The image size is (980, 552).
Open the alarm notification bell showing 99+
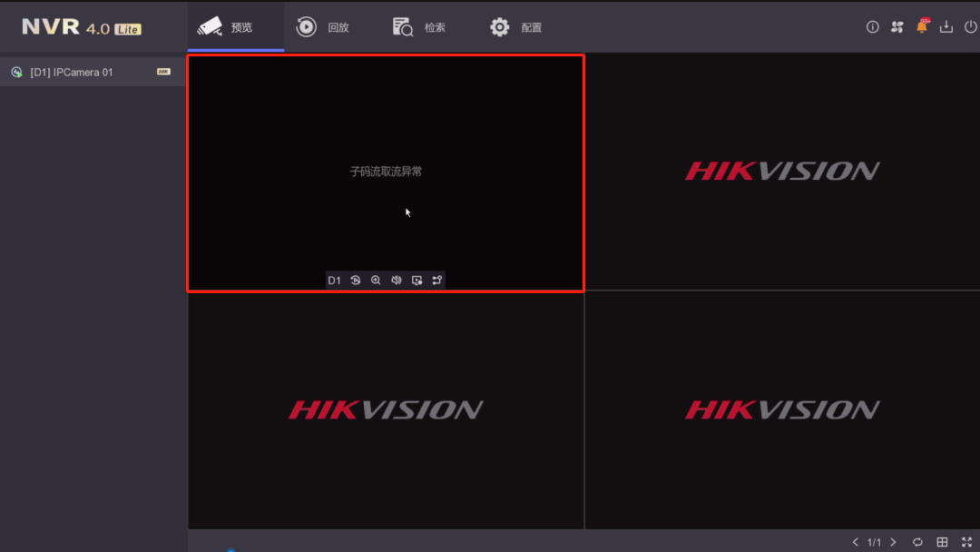[922, 26]
